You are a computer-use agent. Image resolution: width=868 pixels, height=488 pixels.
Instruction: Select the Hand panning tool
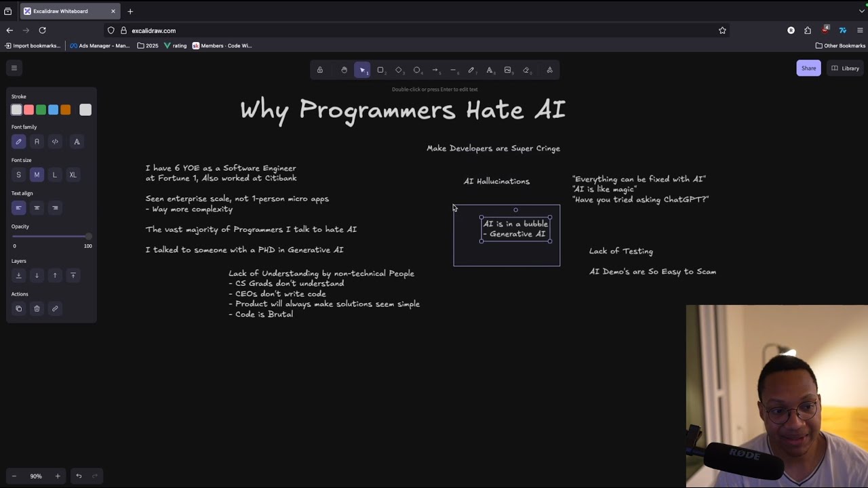pyautogui.click(x=344, y=70)
